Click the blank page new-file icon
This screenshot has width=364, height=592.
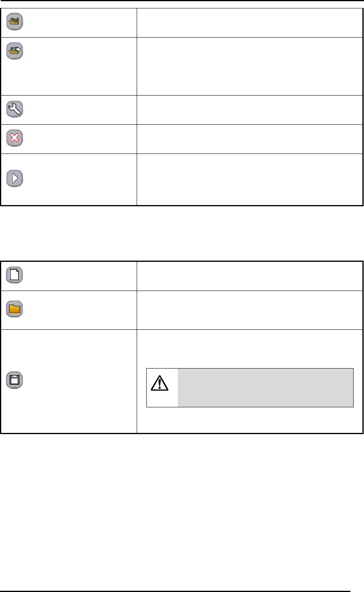click(x=15, y=275)
